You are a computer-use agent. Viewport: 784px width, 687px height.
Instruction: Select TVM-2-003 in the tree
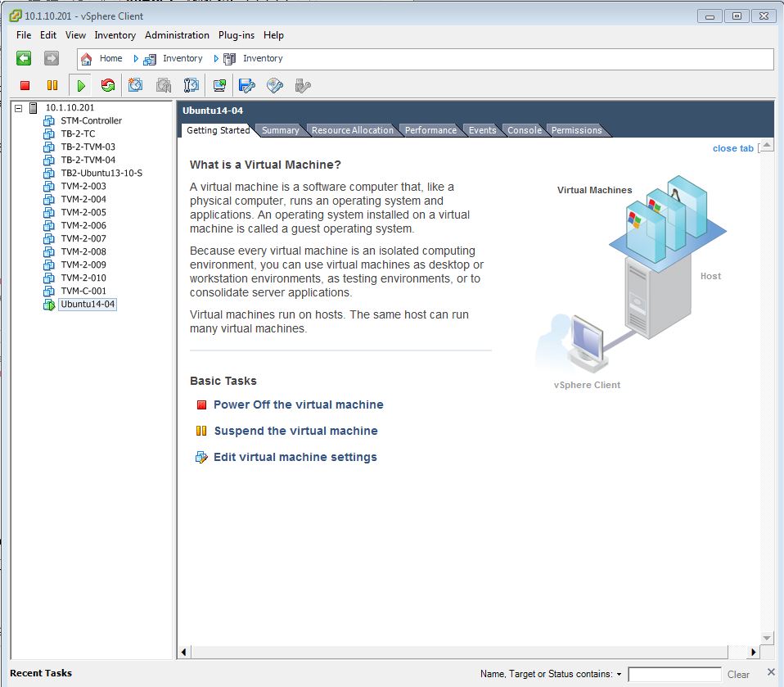(x=83, y=186)
